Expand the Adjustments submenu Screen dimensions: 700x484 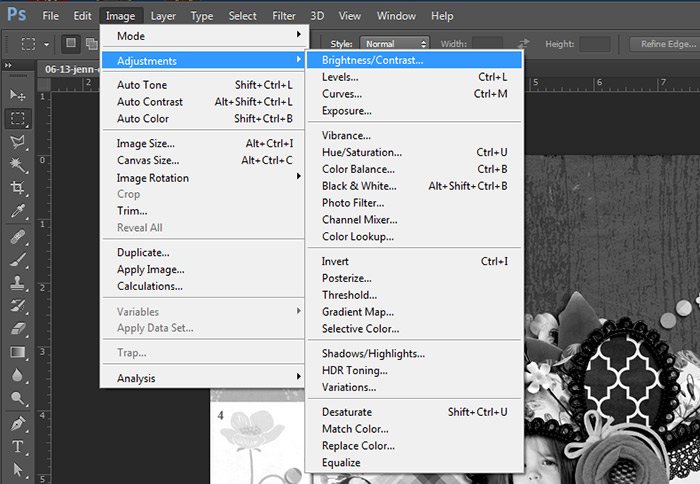tap(205, 60)
